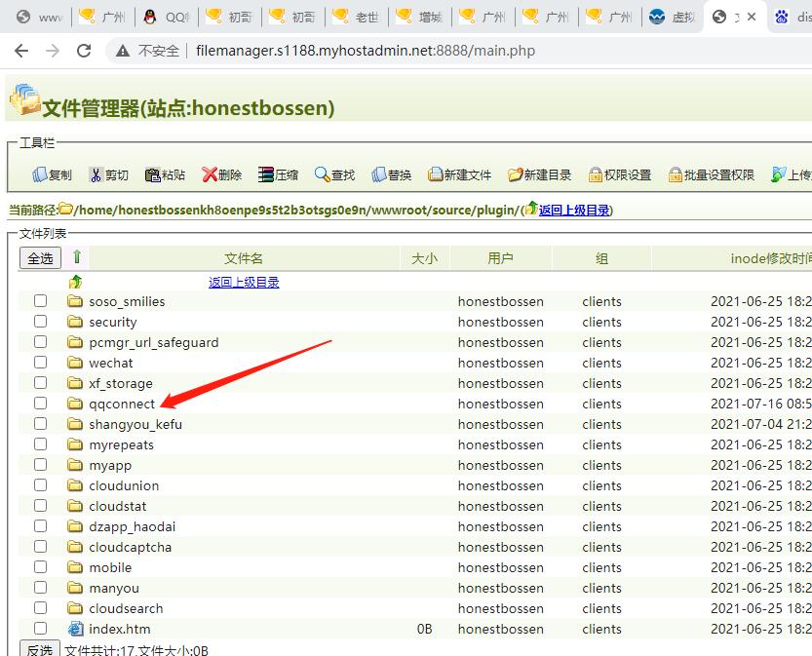Click the folder icon next to security
This screenshot has height=656, width=812.
tap(75, 322)
